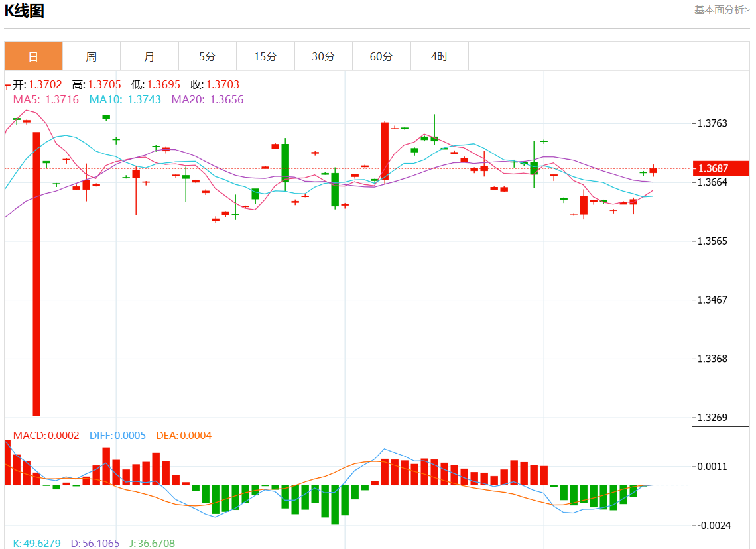756x549 pixels.
Task: Click the J:36.6708 KDJ value
Action: click(153, 543)
